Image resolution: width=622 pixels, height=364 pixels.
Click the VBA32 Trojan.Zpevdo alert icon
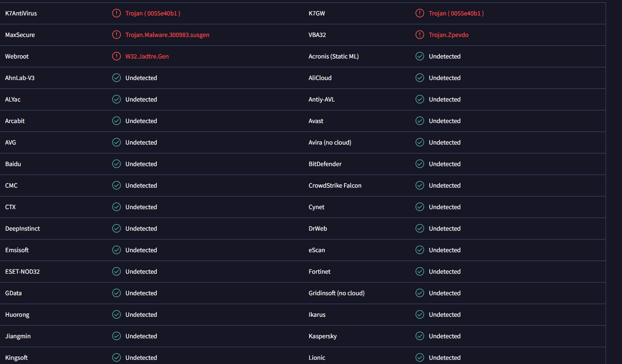(x=420, y=35)
